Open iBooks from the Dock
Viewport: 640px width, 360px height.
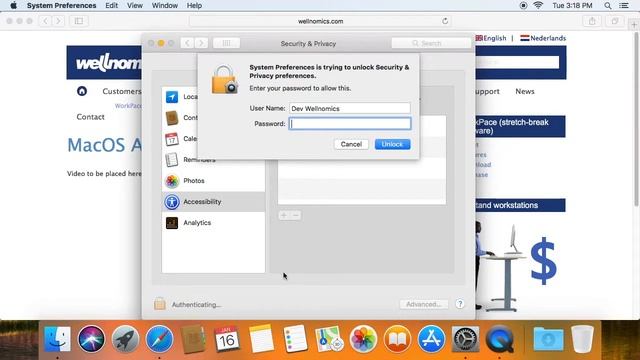397,339
